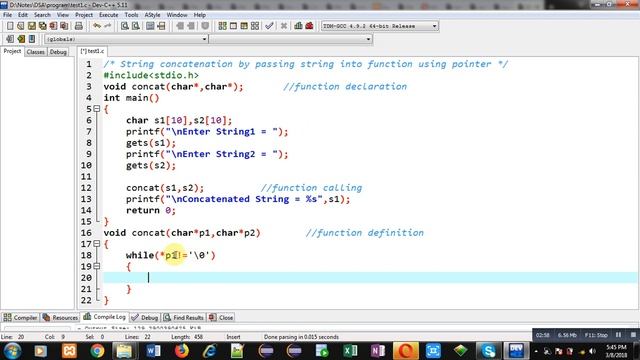This screenshot has height=360, width=640.
Task: Click the Indent toolbar icon
Action: click(191, 26)
